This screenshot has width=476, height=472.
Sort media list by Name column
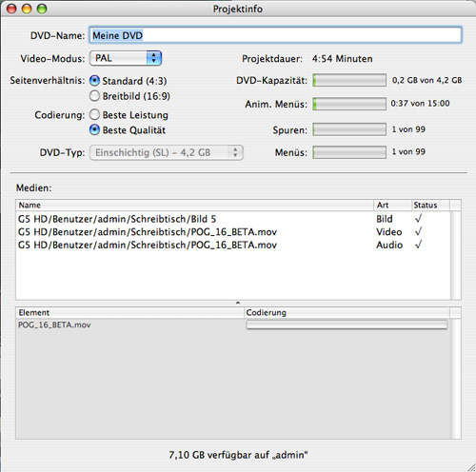pyautogui.click(x=194, y=205)
